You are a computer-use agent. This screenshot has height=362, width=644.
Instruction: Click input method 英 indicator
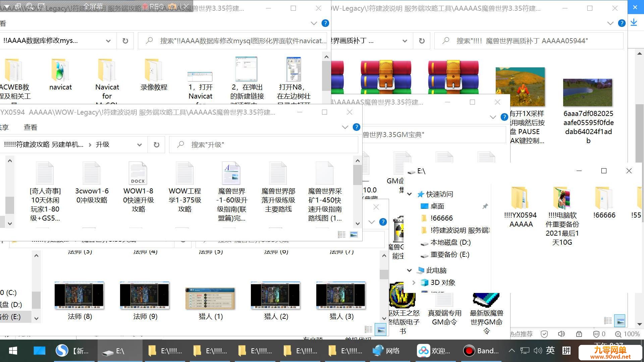(x=550, y=350)
